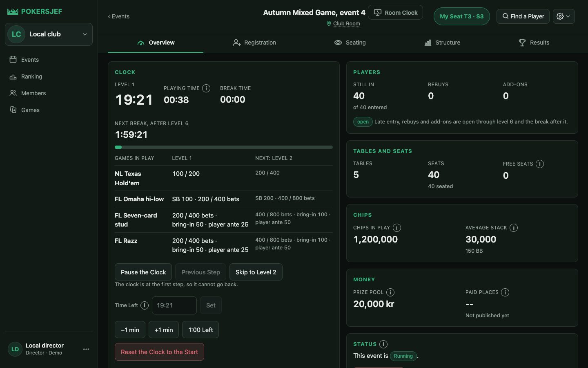The image size is (588, 368).
Task: Click the Free Seats info icon
Action: [540, 164]
